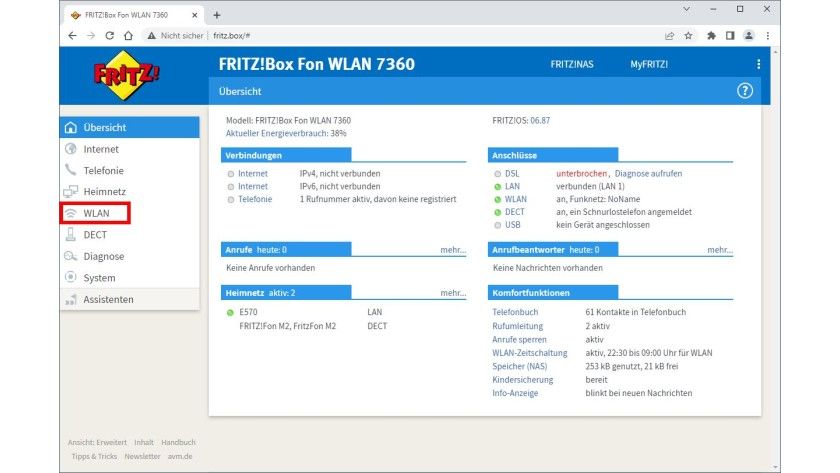Click the Internet globe icon in sidebar
The width and height of the screenshot is (840, 473).
point(71,149)
